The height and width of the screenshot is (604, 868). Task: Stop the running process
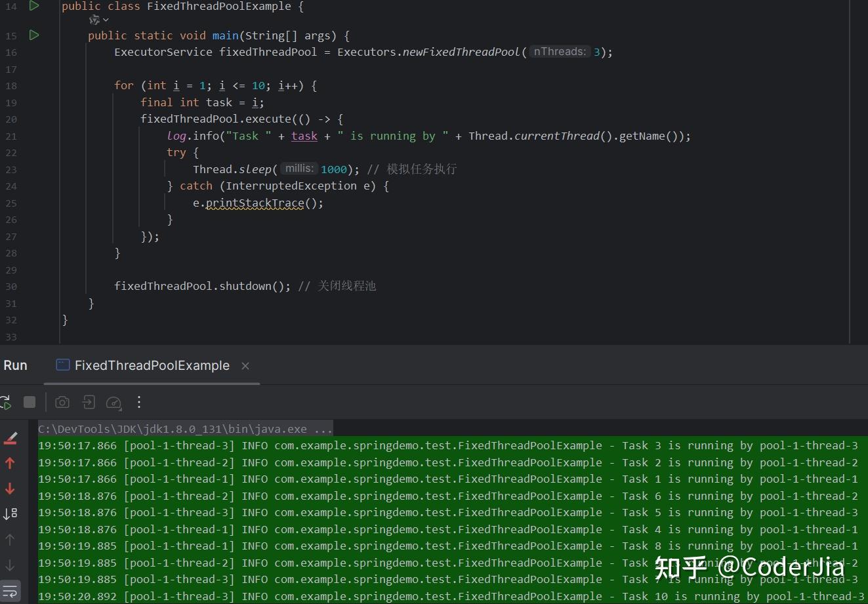pyautogui.click(x=30, y=402)
